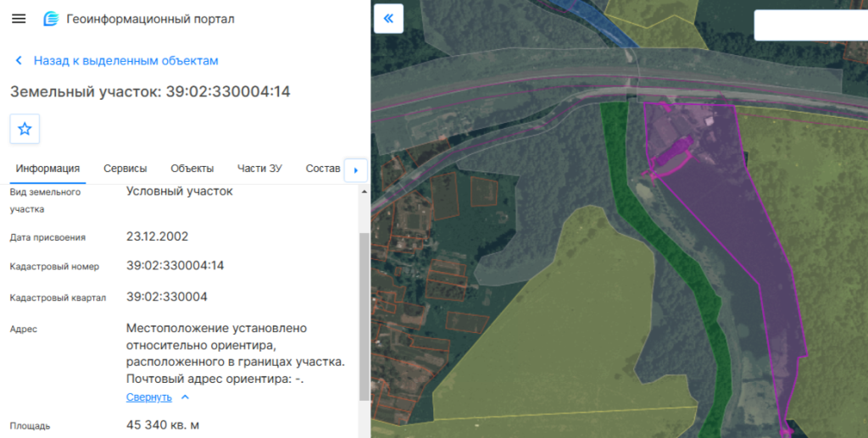Open the Информация tab
868x438 pixels.
47,168
